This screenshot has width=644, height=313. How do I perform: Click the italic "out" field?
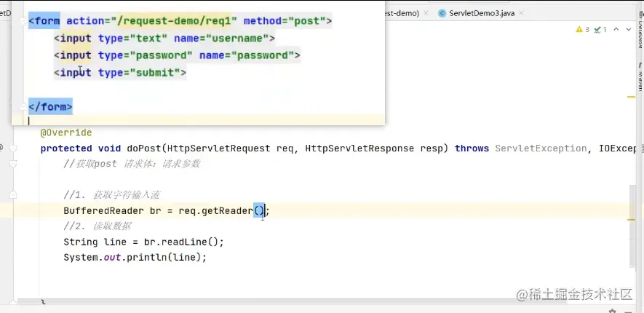click(112, 258)
